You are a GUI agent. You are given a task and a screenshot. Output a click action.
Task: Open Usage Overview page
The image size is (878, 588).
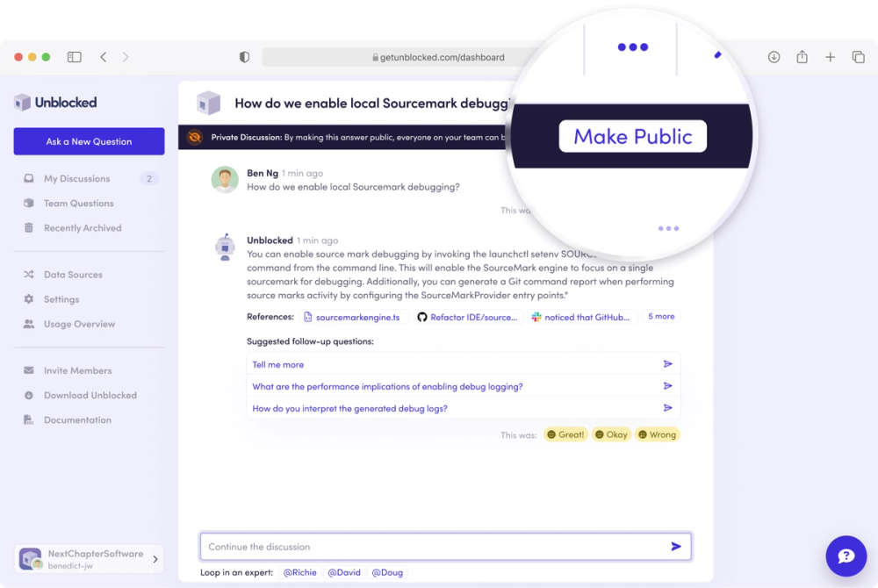point(79,324)
